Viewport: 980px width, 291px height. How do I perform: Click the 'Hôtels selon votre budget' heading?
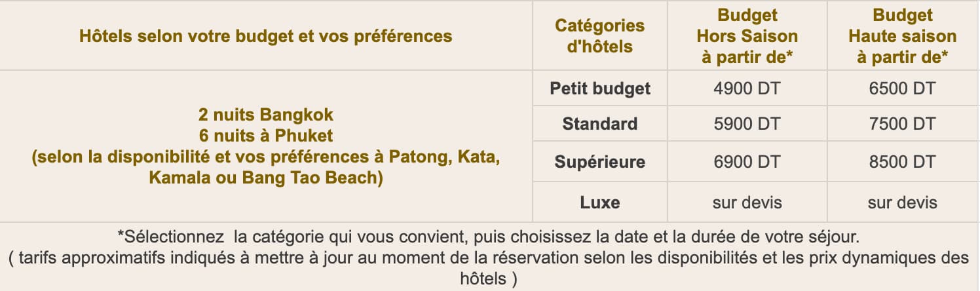pyautogui.click(x=265, y=36)
